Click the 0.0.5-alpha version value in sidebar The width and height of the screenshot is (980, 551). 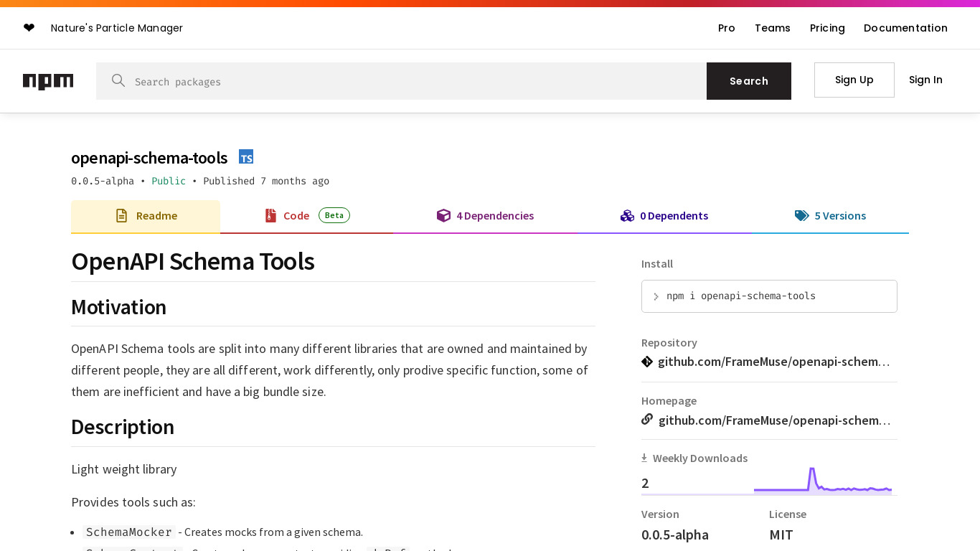(x=675, y=534)
